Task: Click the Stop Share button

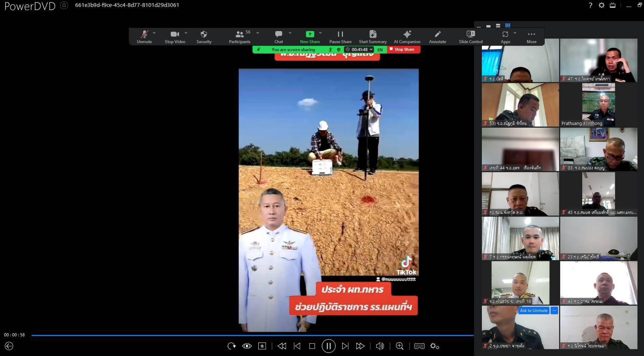Action: [404, 49]
